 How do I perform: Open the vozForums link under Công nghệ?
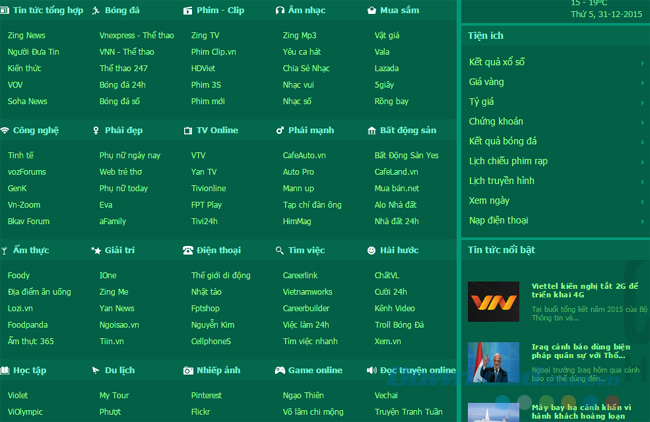(27, 172)
